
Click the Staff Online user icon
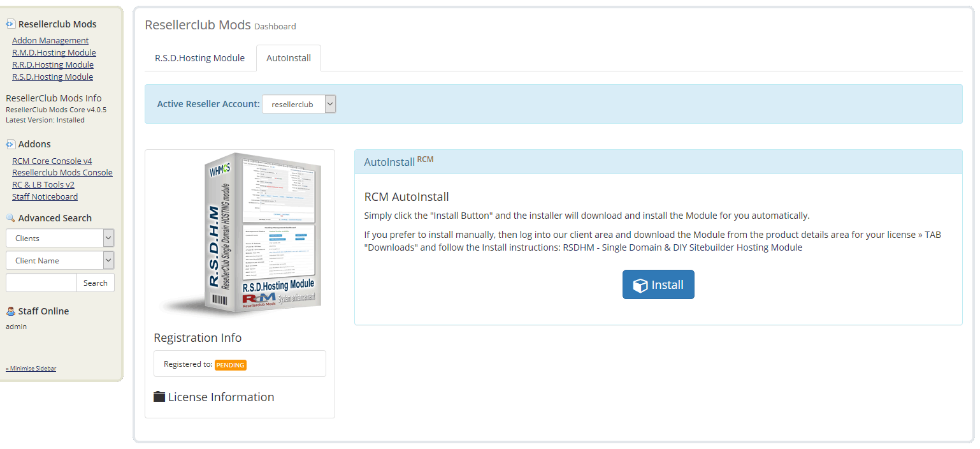pyautogui.click(x=10, y=311)
